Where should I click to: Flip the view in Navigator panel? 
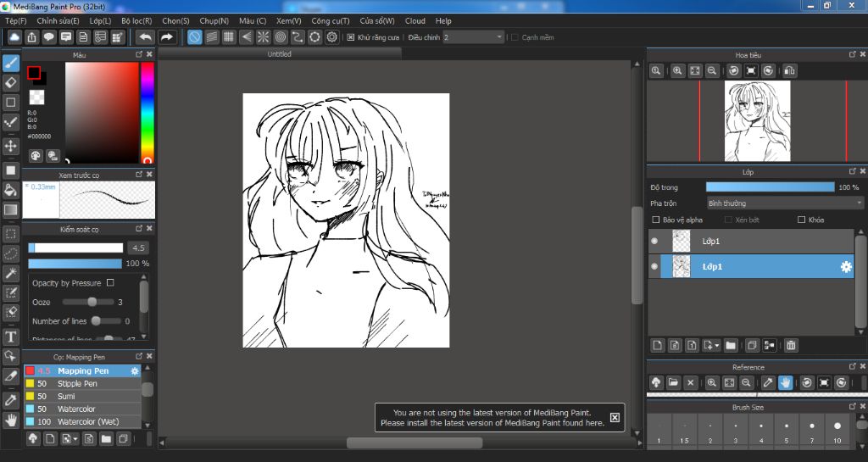(789, 70)
